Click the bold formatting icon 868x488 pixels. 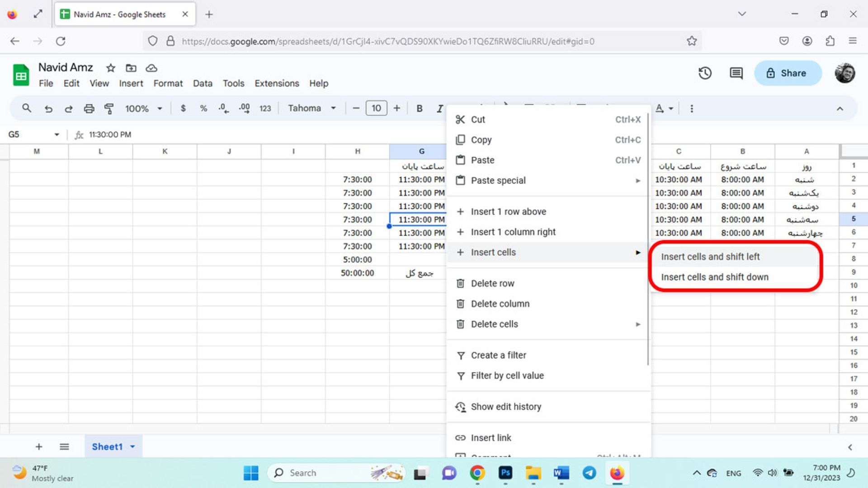point(419,108)
